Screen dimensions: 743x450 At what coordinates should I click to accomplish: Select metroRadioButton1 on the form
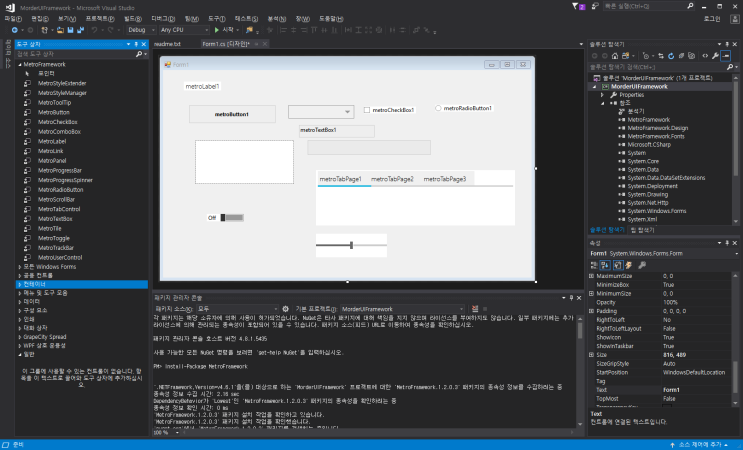click(x=439, y=108)
